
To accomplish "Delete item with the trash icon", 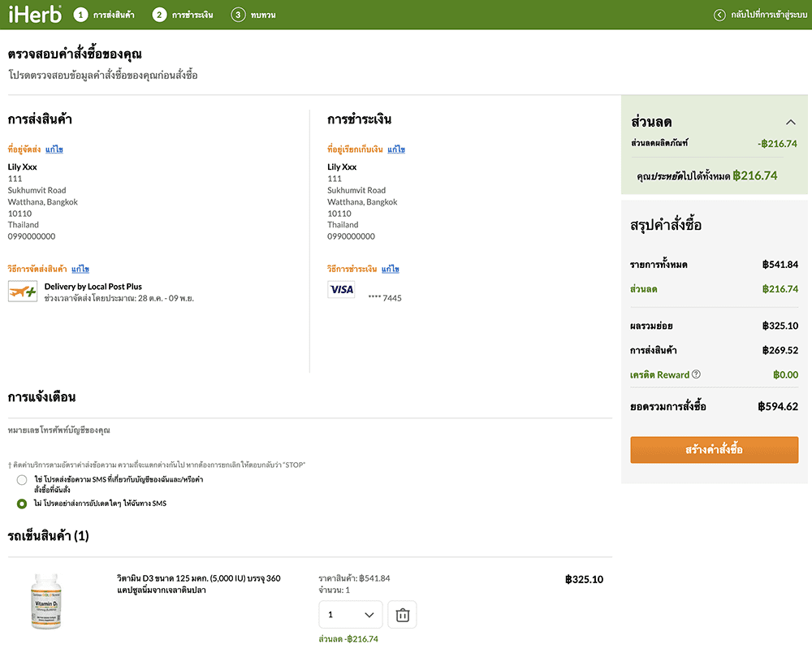I will pyautogui.click(x=402, y=615).
